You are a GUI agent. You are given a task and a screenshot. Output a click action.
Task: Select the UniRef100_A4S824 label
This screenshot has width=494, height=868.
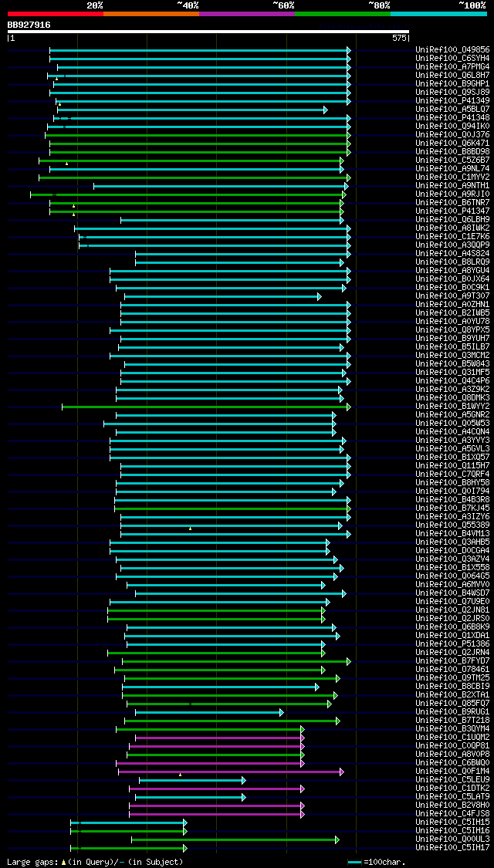(452, 254)
